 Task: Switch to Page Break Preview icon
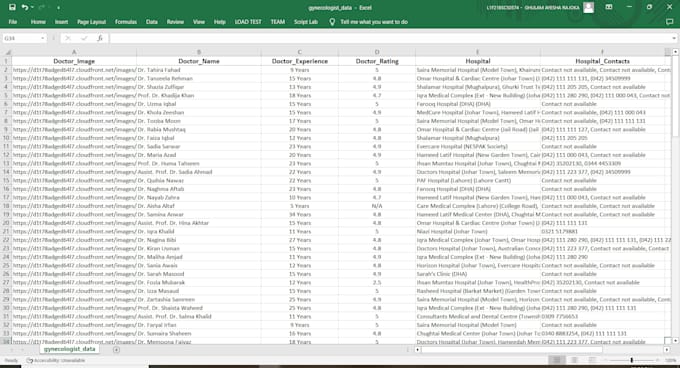[592, 360]
